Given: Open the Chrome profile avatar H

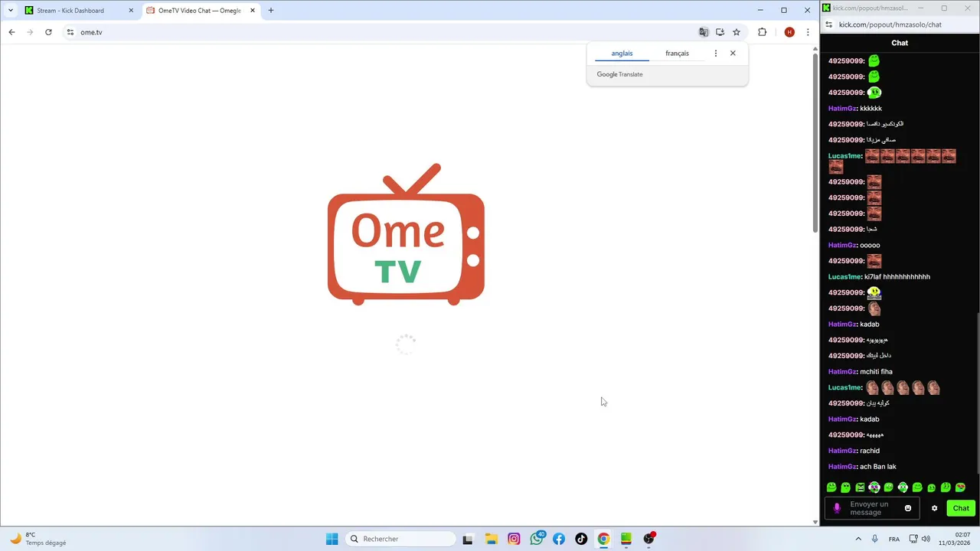Looking at the screenshot, I should [x=789, y=32].
